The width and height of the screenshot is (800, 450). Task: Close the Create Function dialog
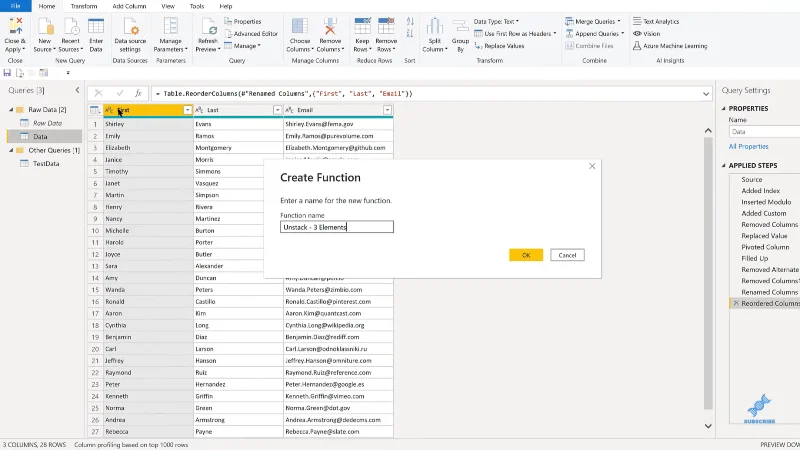[592, 166]
